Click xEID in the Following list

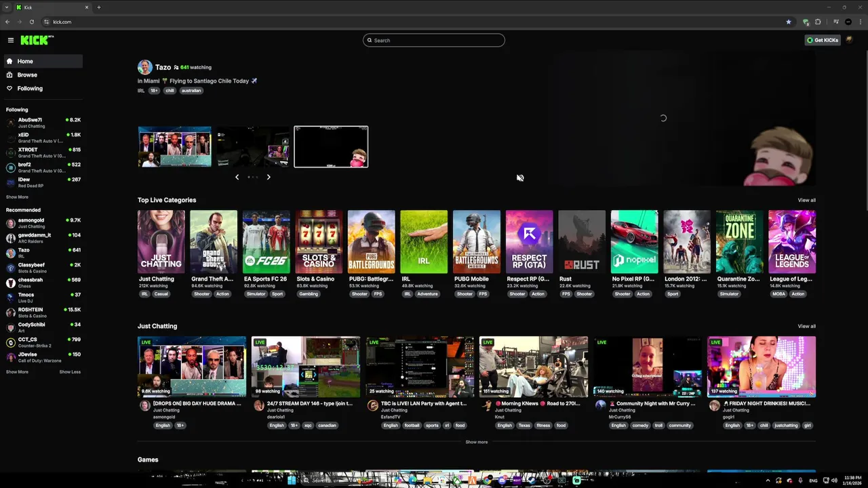pos(43,138)
